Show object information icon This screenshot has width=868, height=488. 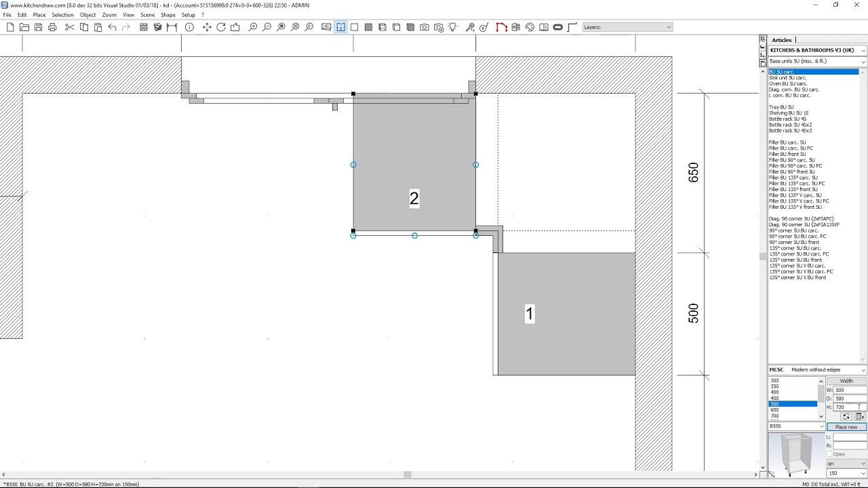point(189,27)
